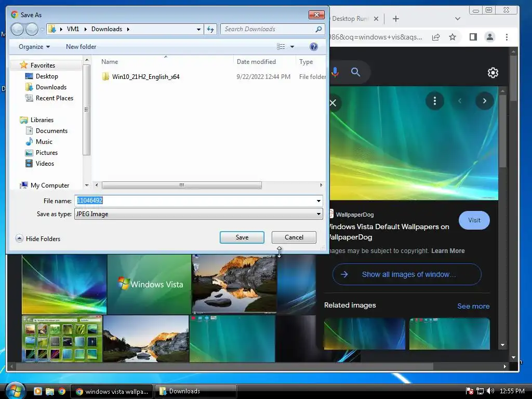Image resolution: width=532 pixels, height=399 pixels.
Task: Open the image preview three-dot options
Action: click(x=435, y=101)
